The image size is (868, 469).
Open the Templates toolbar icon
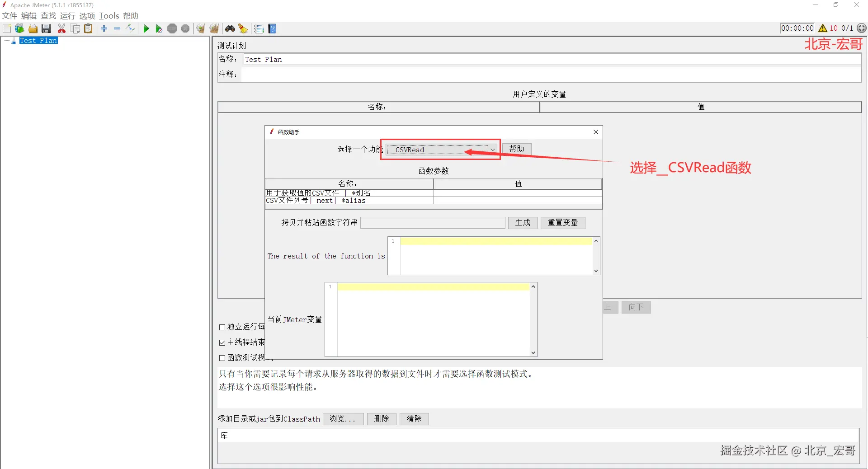pos(19,28)
